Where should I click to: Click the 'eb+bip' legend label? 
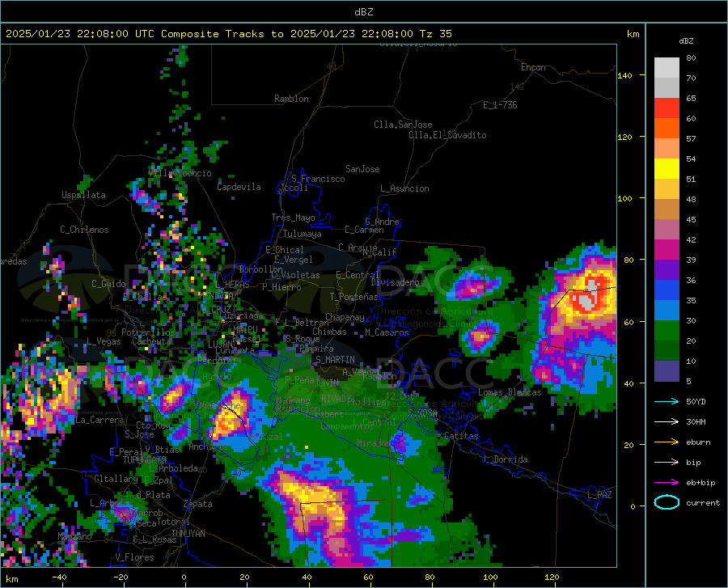click(x=700, y=483)
